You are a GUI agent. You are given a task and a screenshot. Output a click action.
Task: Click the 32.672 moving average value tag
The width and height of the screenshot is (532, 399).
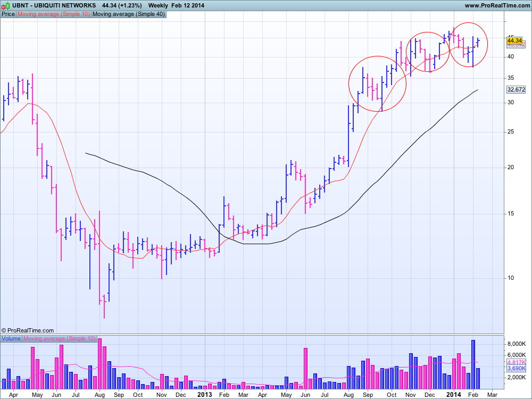pos(516,89)
